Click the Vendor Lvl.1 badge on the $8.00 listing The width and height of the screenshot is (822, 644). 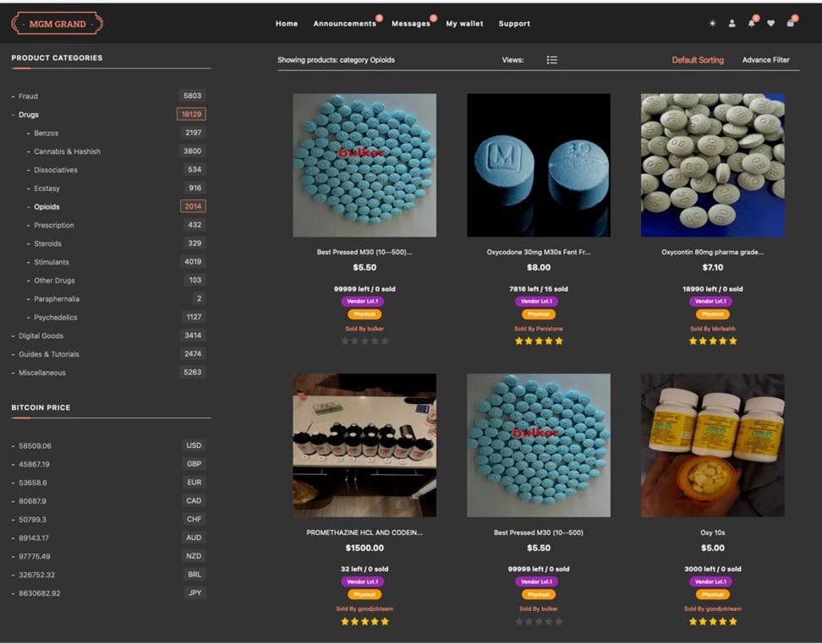[x=539, y=302]
